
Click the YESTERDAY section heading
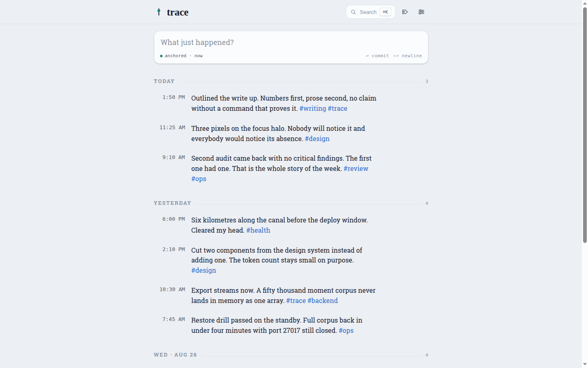coord(172,203)
